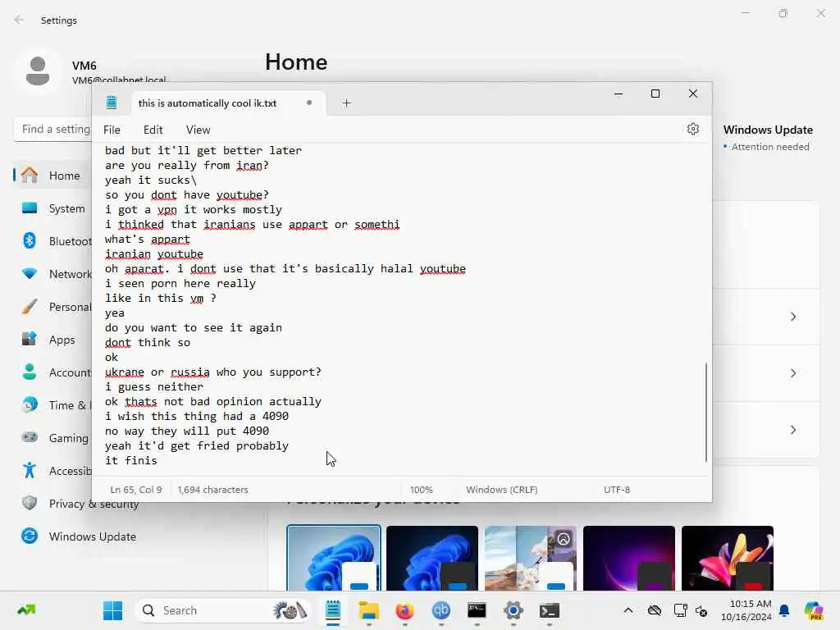The image size is (840, 630).
Task: Open the notifications bell icon
Action: [x=783, y=610]
